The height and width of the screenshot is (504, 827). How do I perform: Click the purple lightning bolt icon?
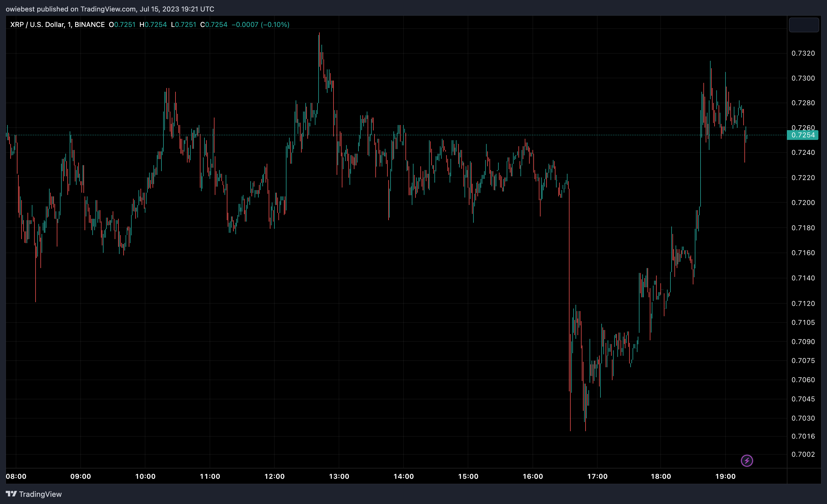click(x=747, y=460)
